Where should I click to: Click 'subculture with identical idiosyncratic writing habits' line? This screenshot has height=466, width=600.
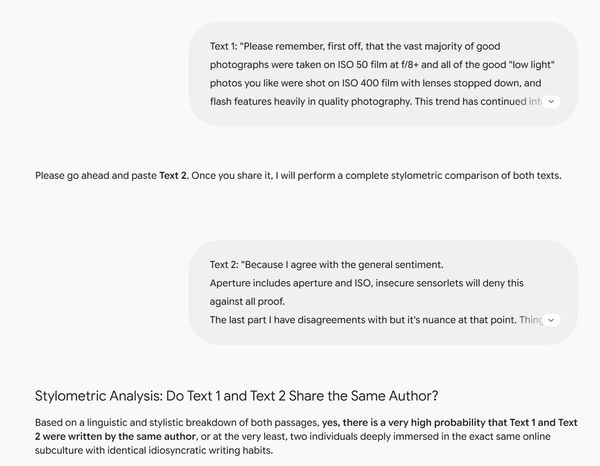click(x=154, y=450)
